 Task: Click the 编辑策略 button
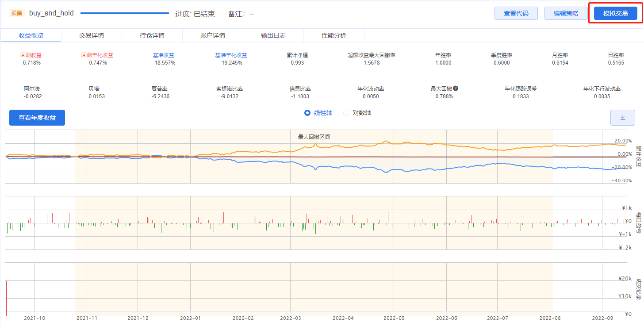pyautogui.click(x=566, y=13)
